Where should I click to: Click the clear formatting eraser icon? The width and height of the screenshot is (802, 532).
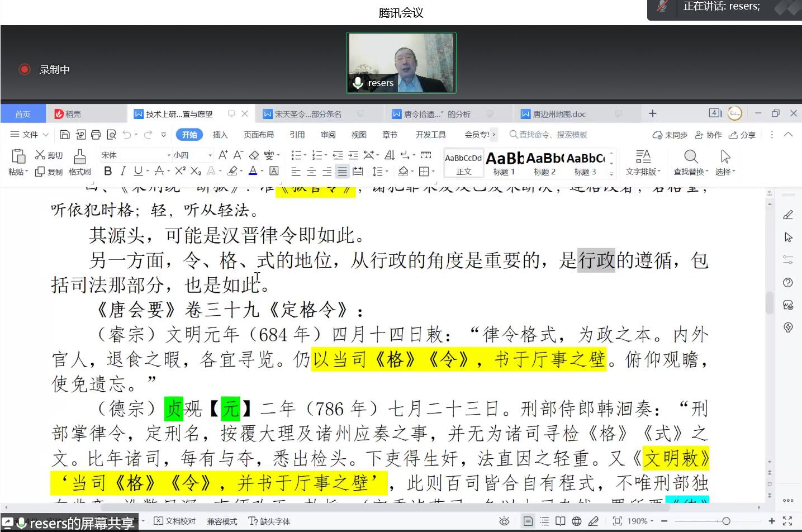pos(254,155)
